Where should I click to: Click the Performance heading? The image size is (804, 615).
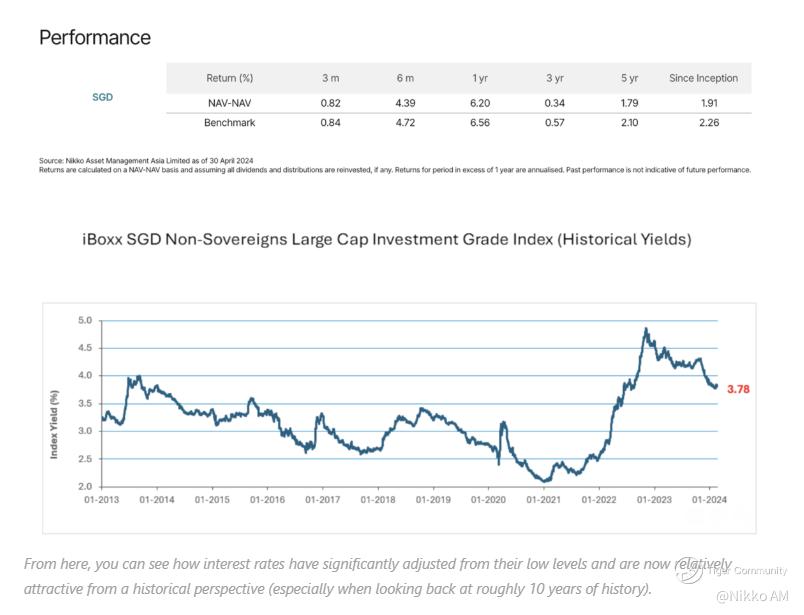(x=95, y=38)
